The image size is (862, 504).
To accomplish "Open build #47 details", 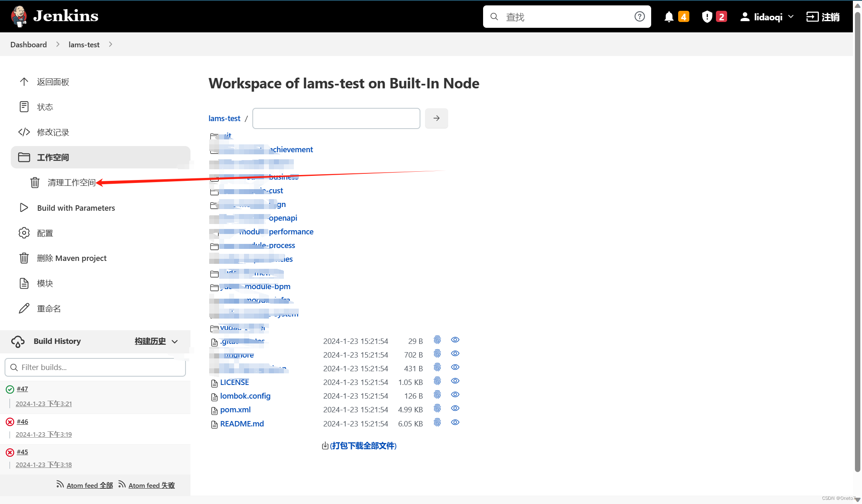I will (23, 389).
